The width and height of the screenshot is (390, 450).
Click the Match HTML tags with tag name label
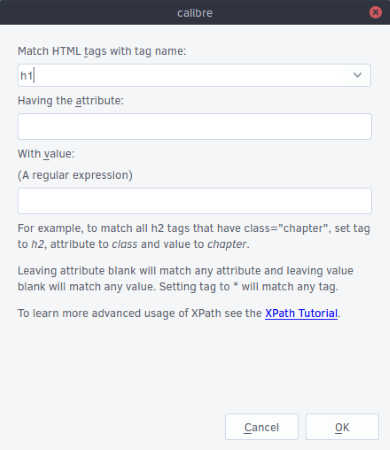(102, 51)
